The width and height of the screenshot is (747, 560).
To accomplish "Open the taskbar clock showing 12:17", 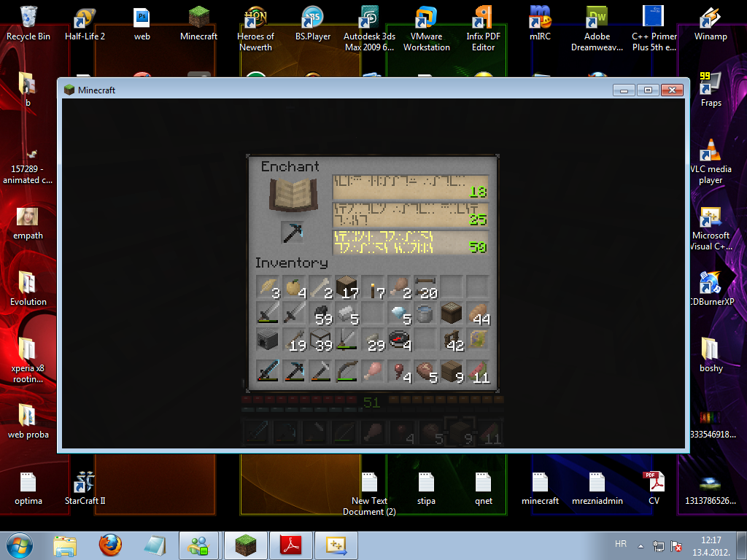I will tap(711, 546).
